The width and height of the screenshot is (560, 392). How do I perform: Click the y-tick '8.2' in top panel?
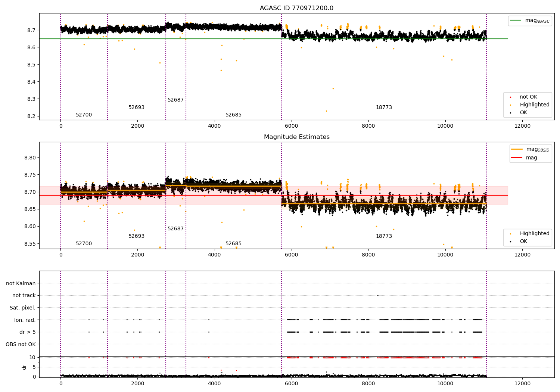[32, 116]
